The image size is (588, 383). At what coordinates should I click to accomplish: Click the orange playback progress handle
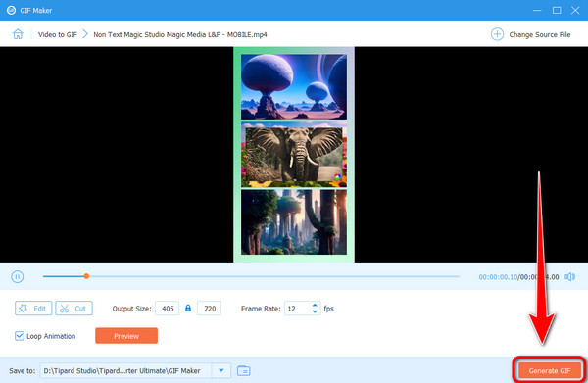(x=86, y=276)
